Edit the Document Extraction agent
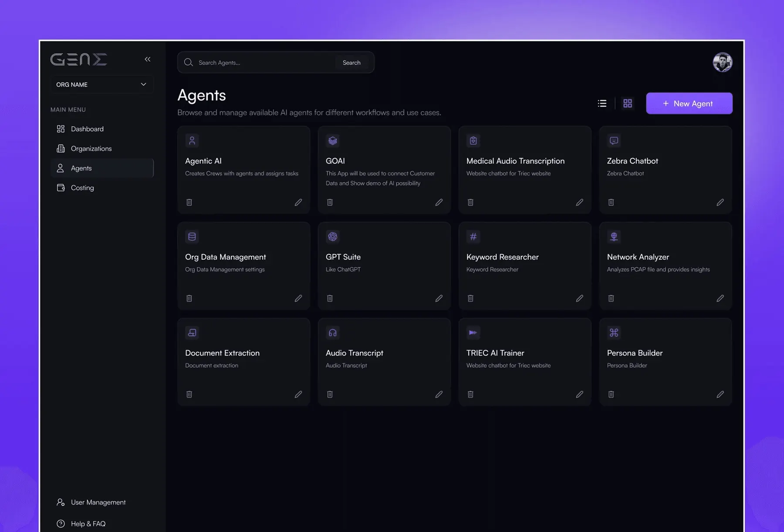Screen dimensions: 784x532 tap(298, 394)
